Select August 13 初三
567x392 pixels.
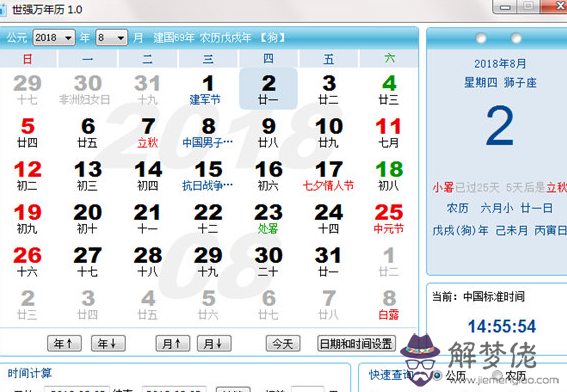click(x=88, y=175)
